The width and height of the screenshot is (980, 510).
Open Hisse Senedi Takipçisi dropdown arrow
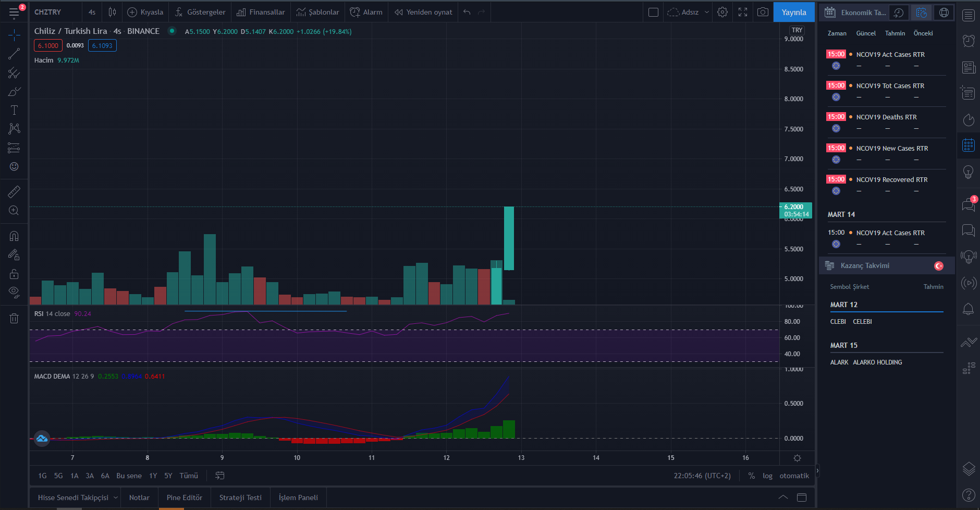click(116, 497)
